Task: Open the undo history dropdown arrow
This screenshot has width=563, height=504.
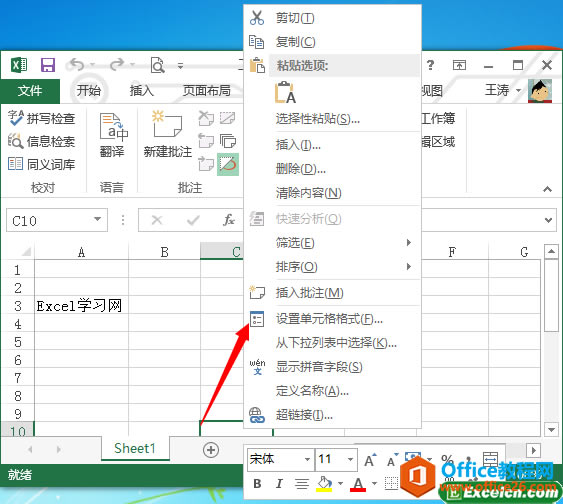Action: pos(92,65)
